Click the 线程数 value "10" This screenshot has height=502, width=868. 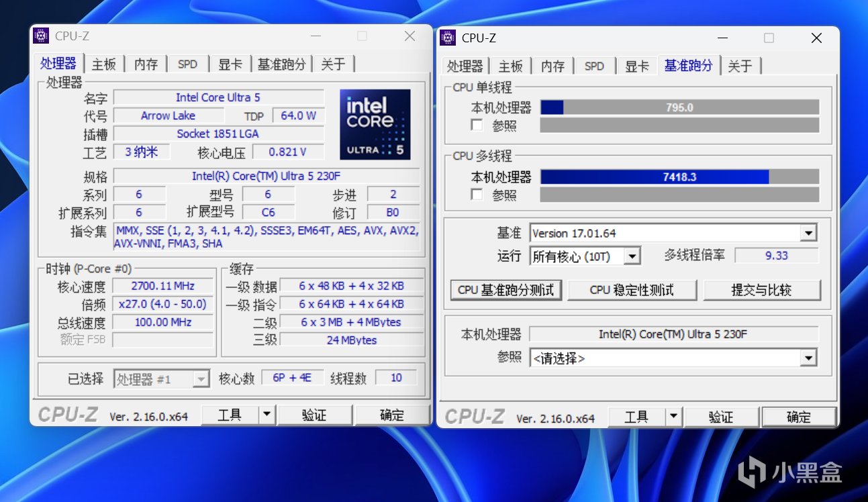(x=396, y=378)
